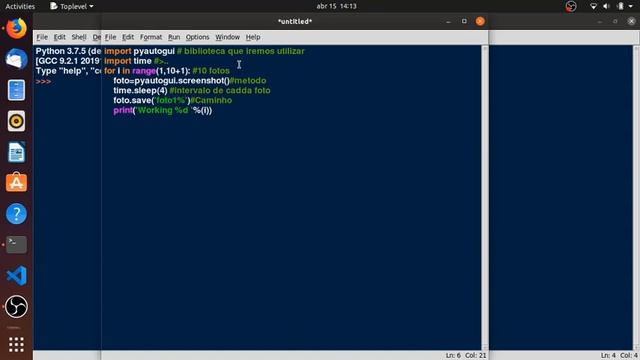640x360 pixels.
Task: Click the 'Ln: 6' status bar entry
Action: pyautogui.click(x=453, y=356)
